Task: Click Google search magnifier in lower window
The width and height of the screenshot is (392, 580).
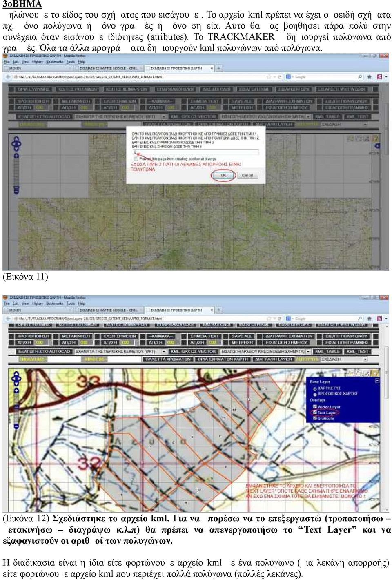Action: pos(360,319)
